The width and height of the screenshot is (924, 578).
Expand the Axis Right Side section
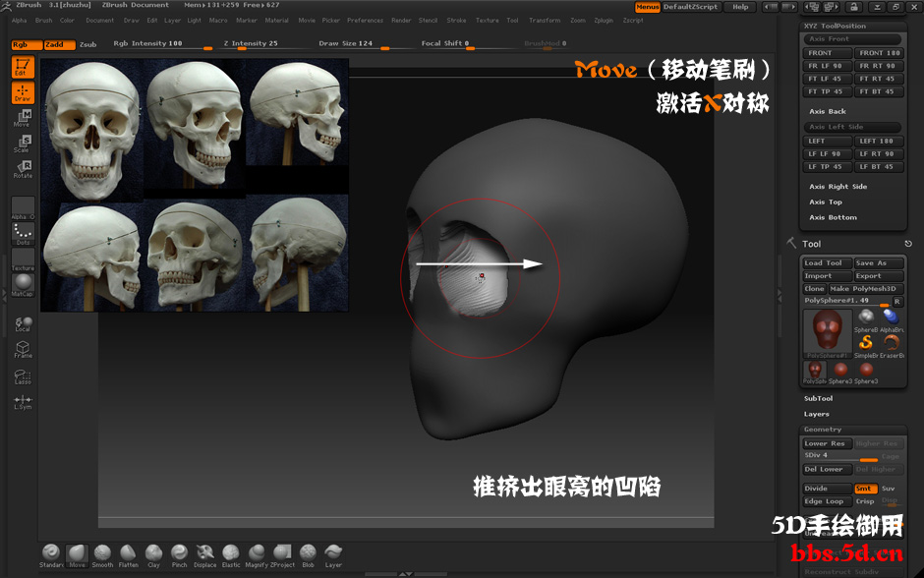click(x=837, y=186)
